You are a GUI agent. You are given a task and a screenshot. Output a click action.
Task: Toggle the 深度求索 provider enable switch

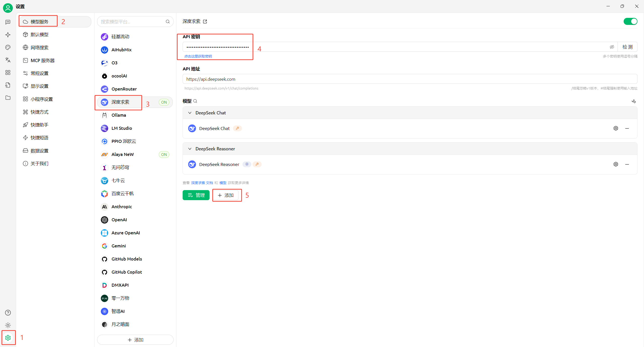tap(630, 21)
